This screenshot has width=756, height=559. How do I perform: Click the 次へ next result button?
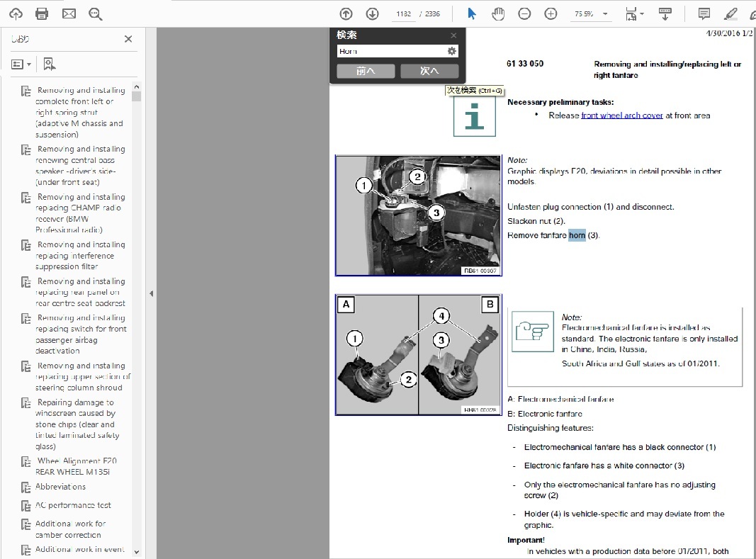click(429, 71)
